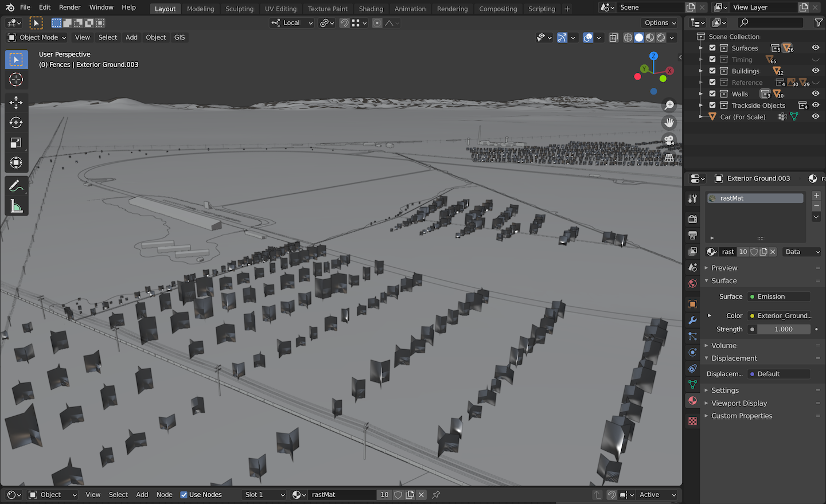Viewport: 826px width, 504px height.
Task: Click the viewport zoom magnifier icon
Action: point(669,106)
